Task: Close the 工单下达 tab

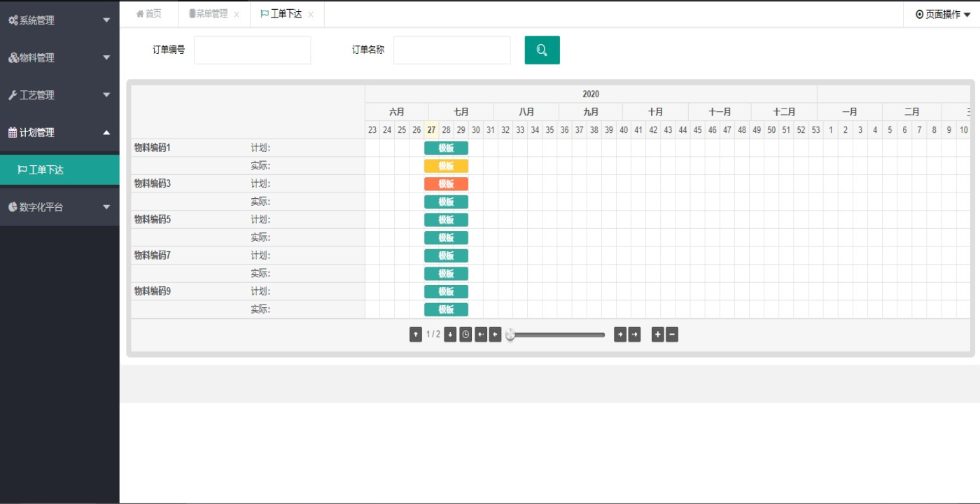Action: [311, 15]
